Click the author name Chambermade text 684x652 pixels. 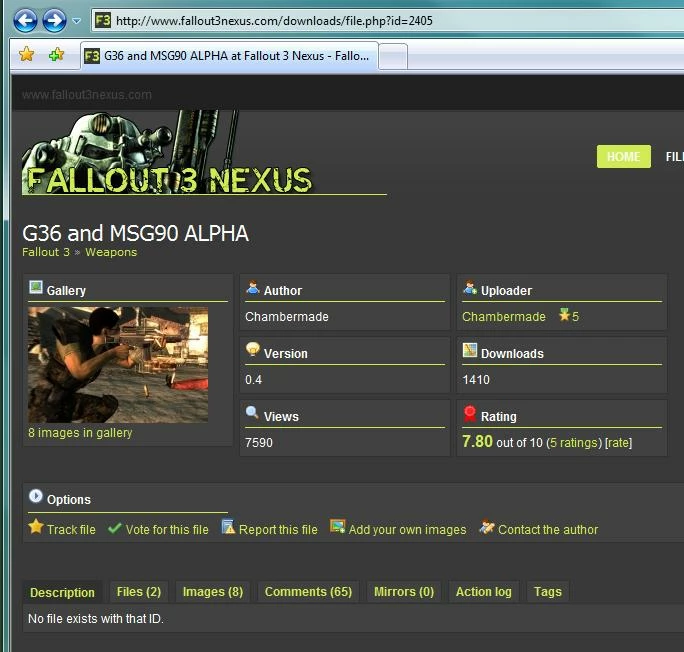pos(287,317)
